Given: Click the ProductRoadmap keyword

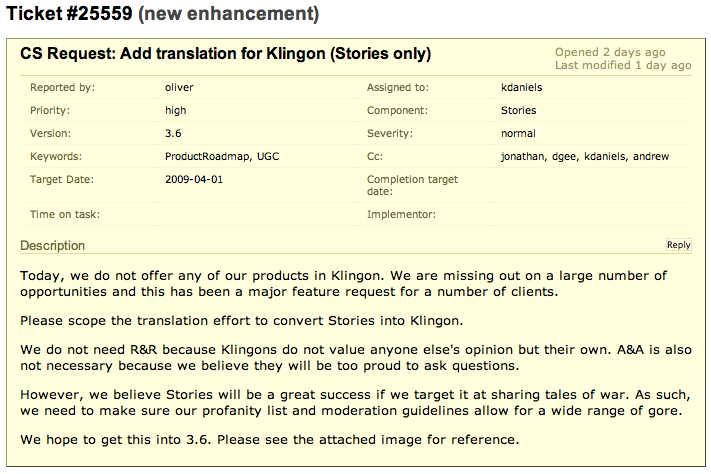Looking at the screenshot, I should click(207, 156).
